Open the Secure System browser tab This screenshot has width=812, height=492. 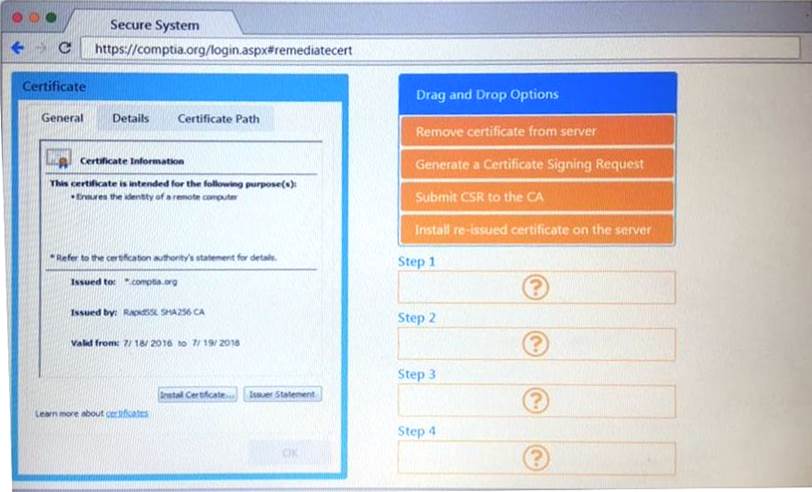154,24
